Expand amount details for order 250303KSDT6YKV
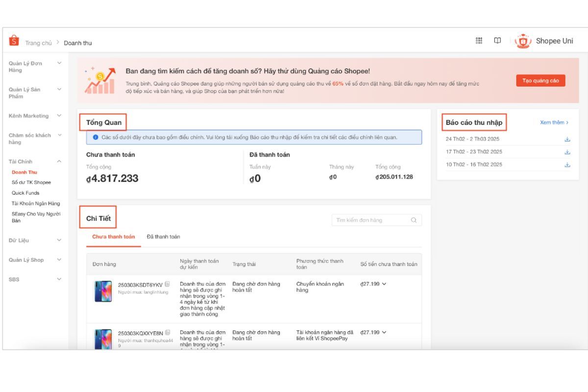 click(384, 284)
